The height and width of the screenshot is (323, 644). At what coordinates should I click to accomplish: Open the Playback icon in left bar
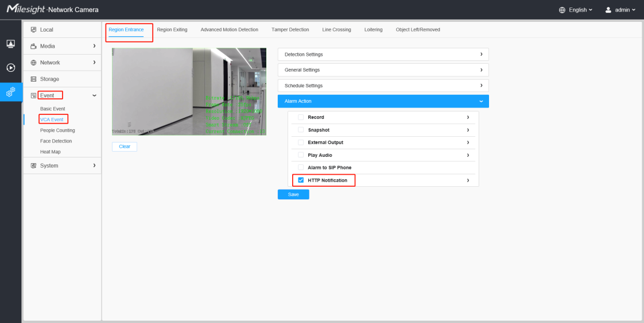pos(11,67)
